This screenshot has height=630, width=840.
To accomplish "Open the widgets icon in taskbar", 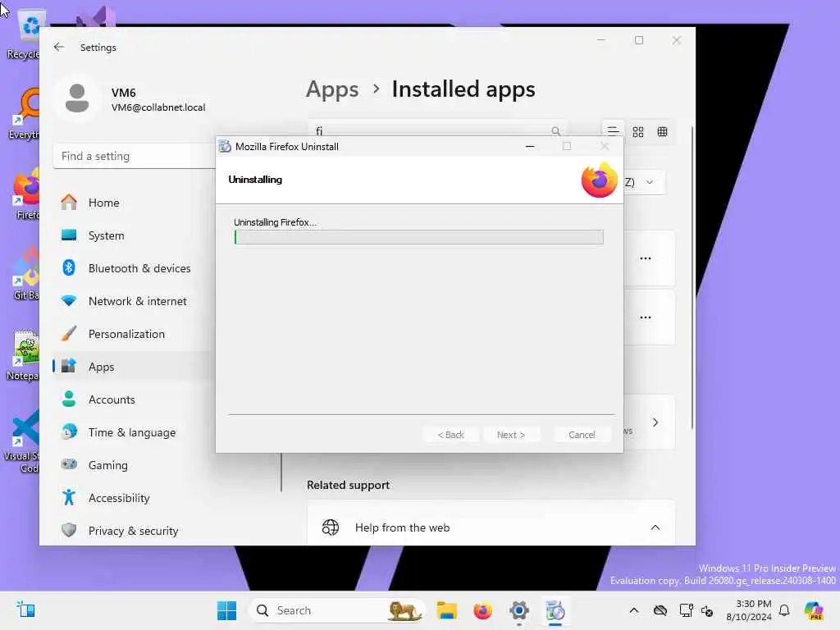I will [25, 609].
